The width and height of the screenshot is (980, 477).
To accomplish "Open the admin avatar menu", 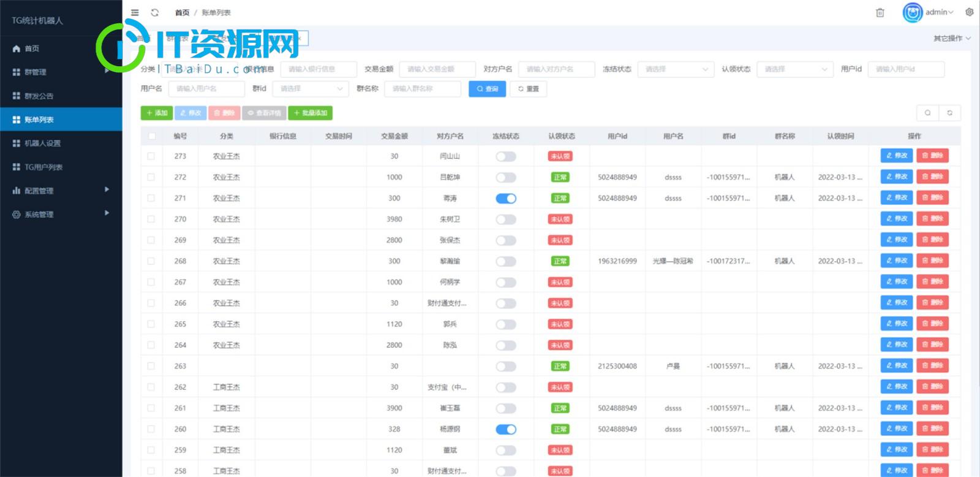I will [x=929, y=12].
